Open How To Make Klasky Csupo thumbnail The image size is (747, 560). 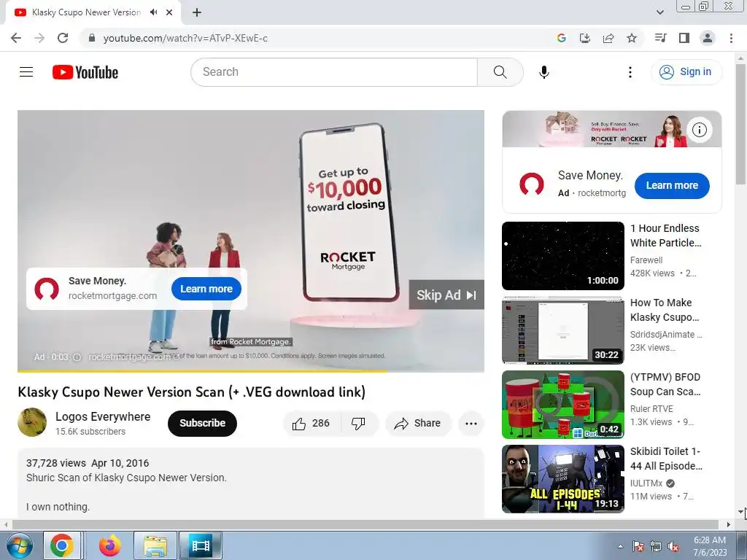(x=563, y=330)
